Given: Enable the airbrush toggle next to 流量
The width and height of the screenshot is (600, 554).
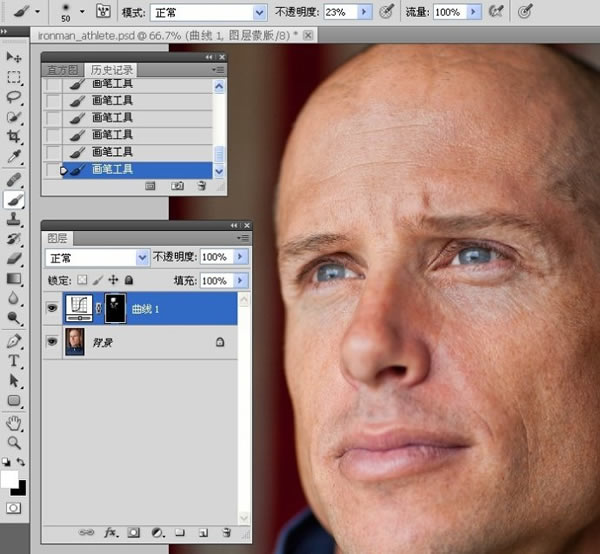Looking at the screenshot, I should (495, 12).
